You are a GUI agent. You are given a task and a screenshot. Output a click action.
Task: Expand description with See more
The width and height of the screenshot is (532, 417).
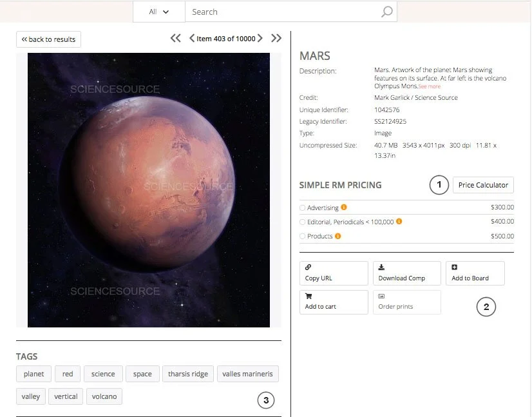[430, 86]
